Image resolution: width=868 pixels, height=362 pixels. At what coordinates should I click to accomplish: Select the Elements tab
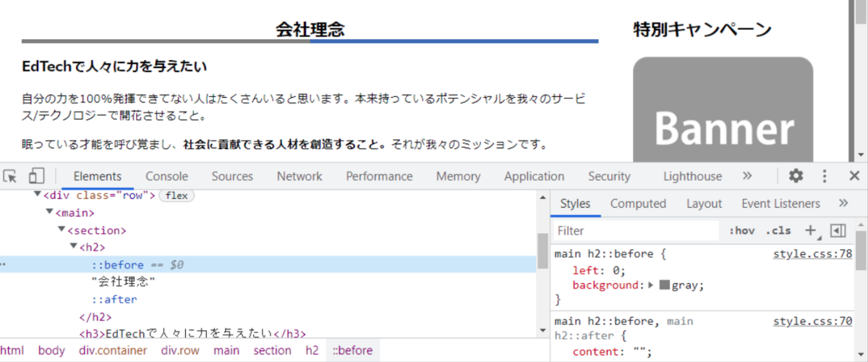click(98, 176)
